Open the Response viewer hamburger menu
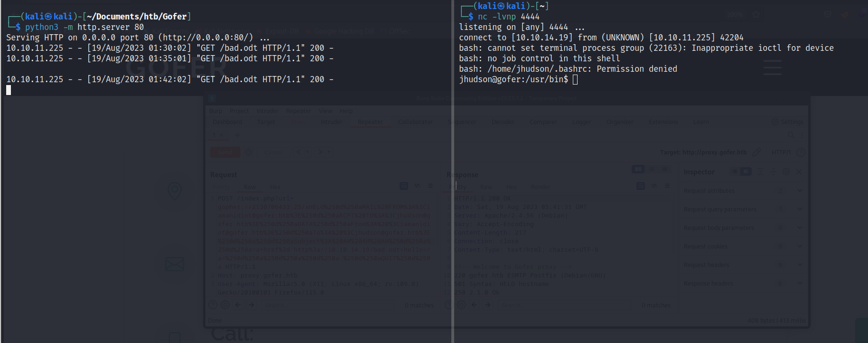 pyautogui.click(x=667, y=186)
